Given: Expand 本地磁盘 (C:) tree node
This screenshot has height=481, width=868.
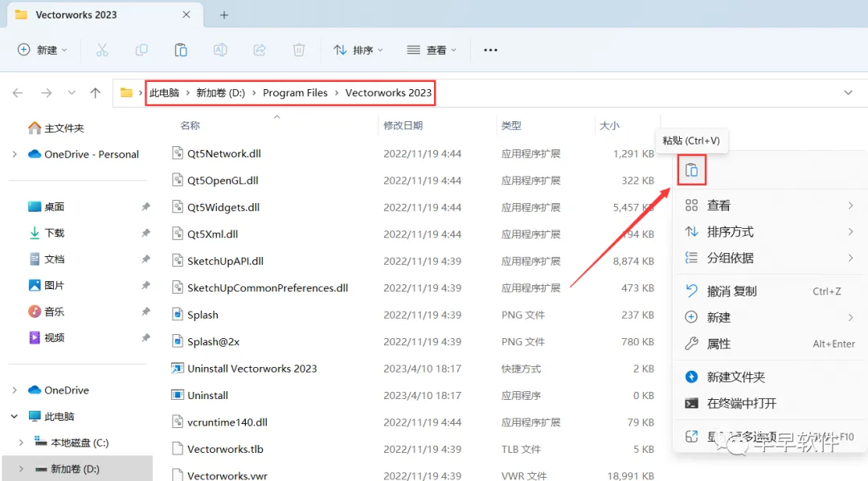Looking at the screenshot, I should pyautogui.click(x=21, y=442).
